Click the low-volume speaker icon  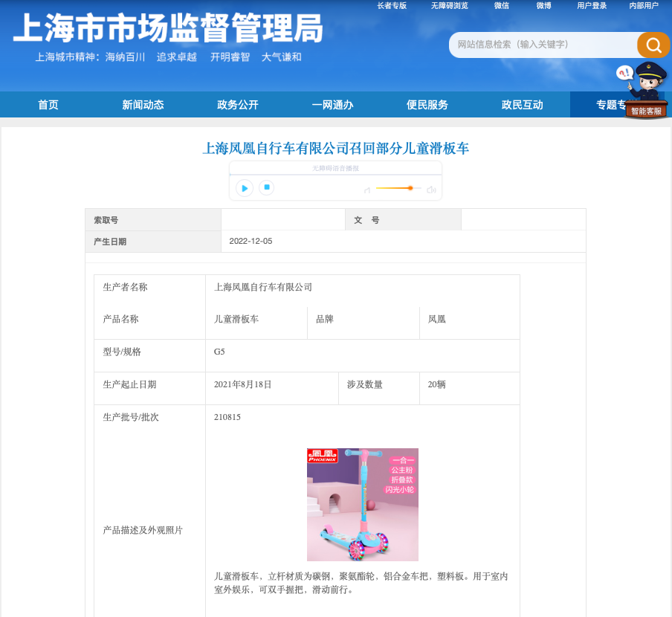tap(367, 190)
